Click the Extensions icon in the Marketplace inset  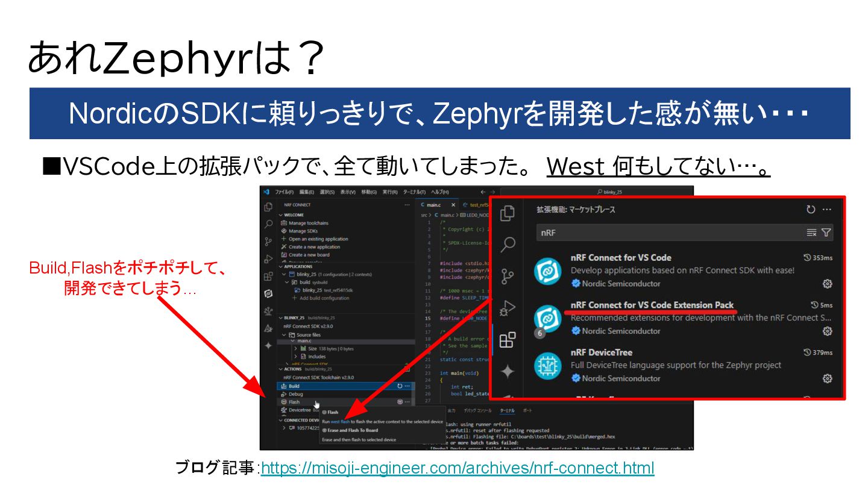click(508, 340)
